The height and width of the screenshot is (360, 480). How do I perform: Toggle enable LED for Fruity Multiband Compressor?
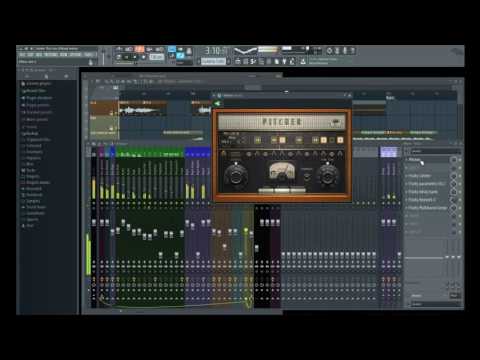pyautogui.click(x=460, y=208)
